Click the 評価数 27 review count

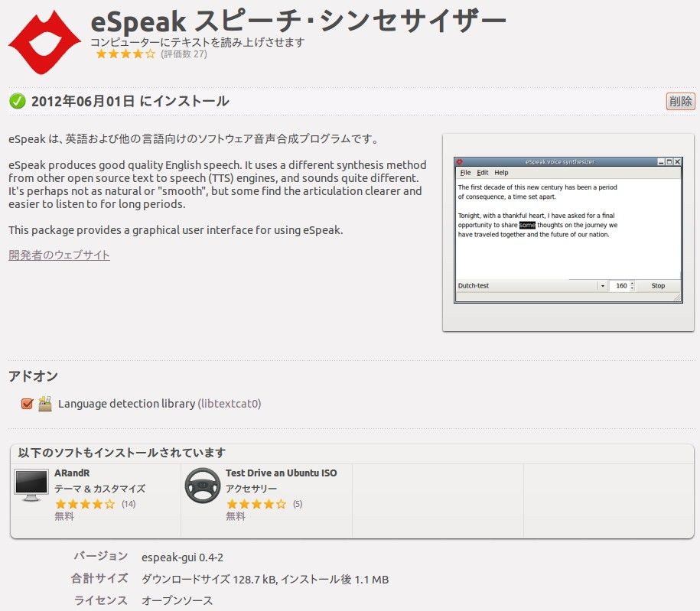point(184,54)
